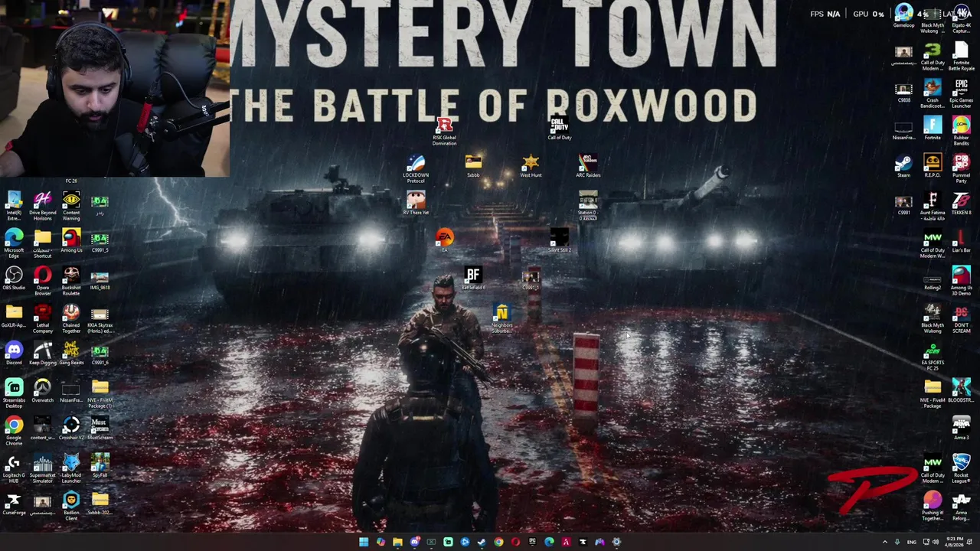980x551 pixels.
Task: Launch Supermarket Simulator from the desktop
Action: pyautogui.click(x=43, y=468)
